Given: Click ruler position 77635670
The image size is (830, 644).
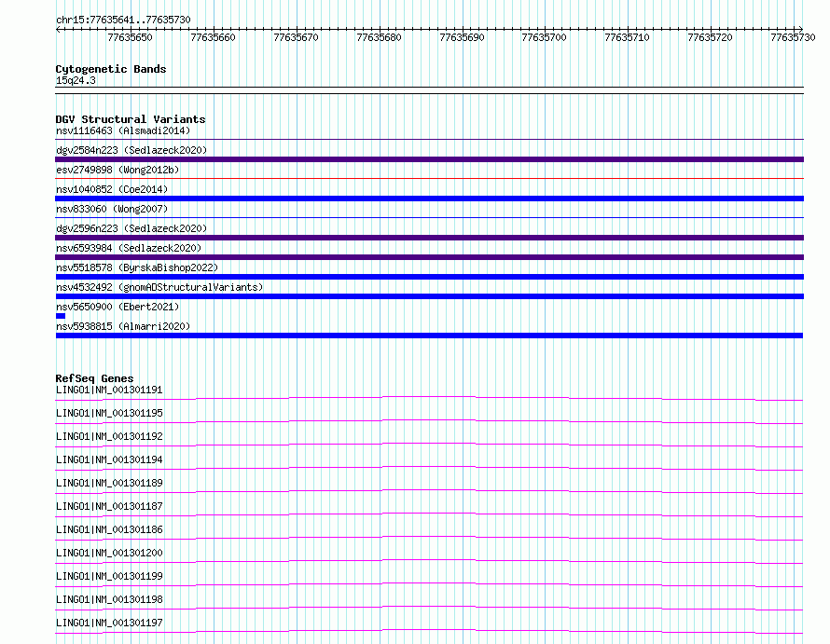Looking at the screenshot, I should coord(296,37).
